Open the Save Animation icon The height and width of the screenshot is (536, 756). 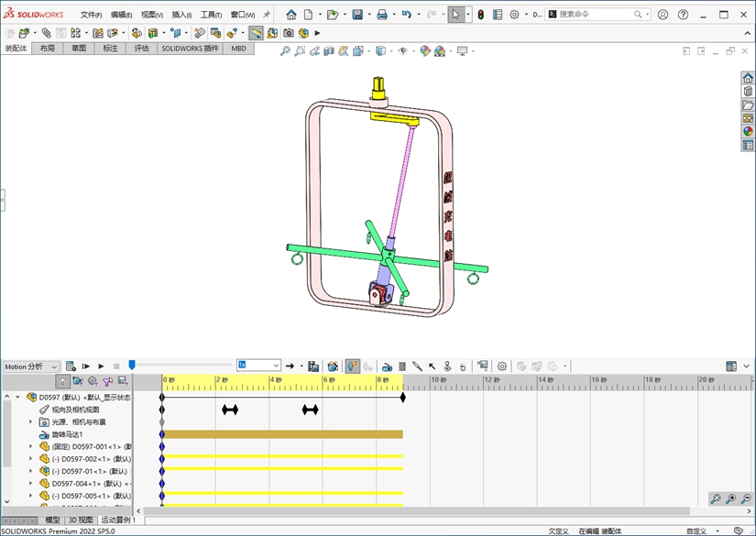313,366
